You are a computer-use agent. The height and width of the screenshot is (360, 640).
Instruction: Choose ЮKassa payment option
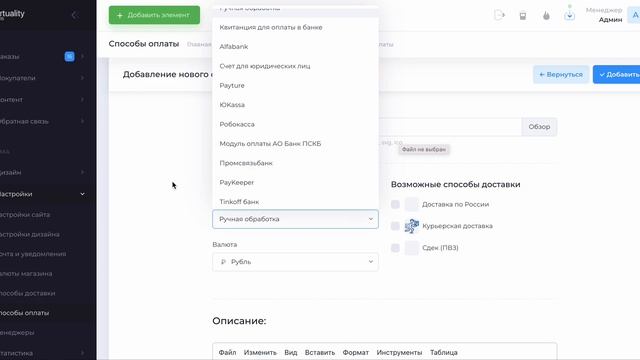point(295,105)
